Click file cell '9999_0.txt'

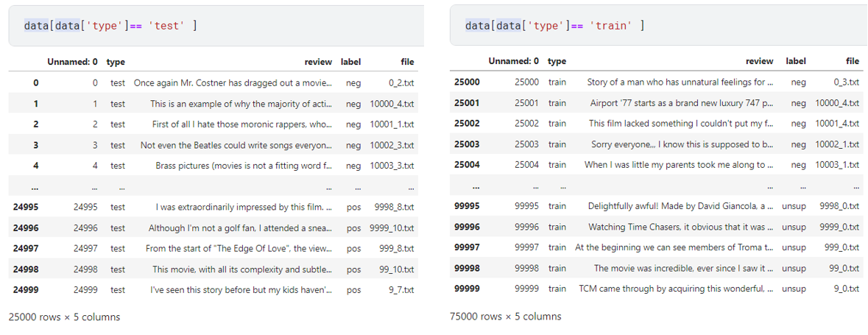839,227
